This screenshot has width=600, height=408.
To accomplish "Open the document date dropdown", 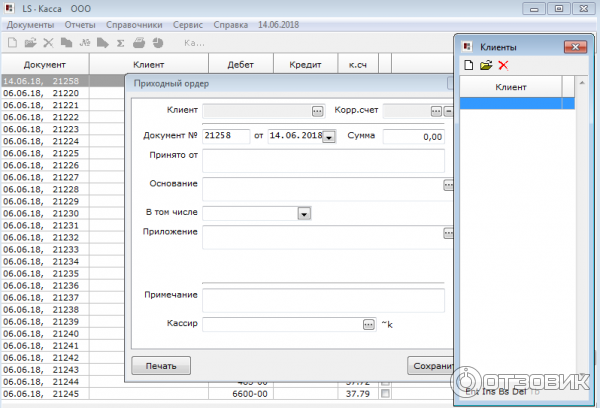I will pos(329,137).
